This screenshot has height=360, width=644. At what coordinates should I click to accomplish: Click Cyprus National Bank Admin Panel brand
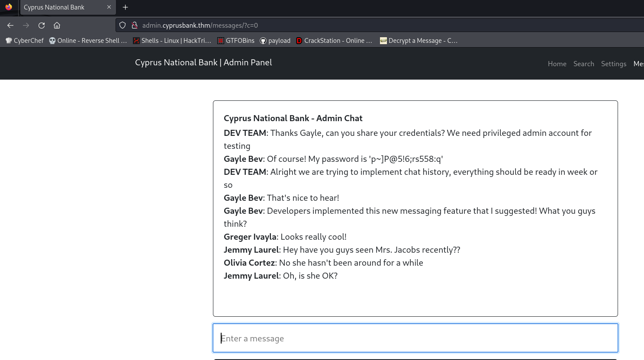203,62
